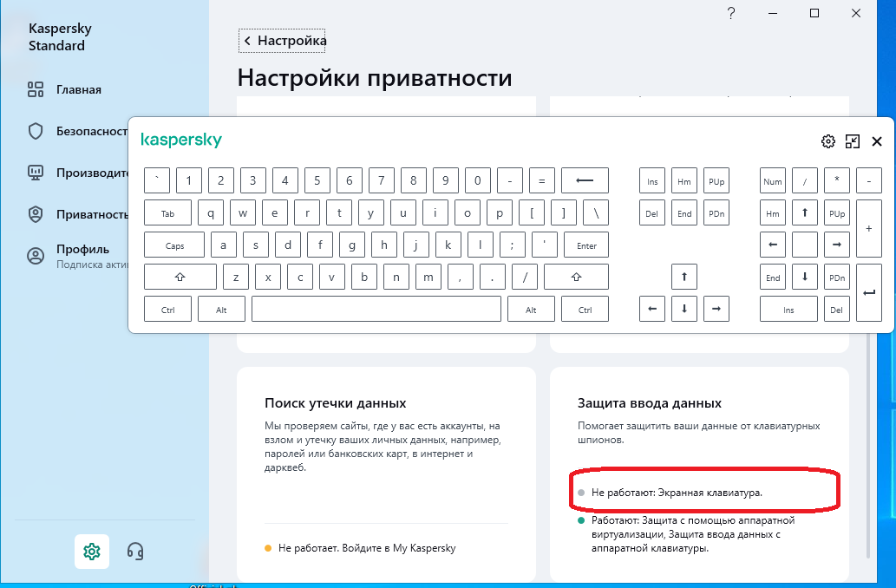Open the Профиль section in sidebar
The width and height of the screenshot is (896, 588).
coord(82,249)
